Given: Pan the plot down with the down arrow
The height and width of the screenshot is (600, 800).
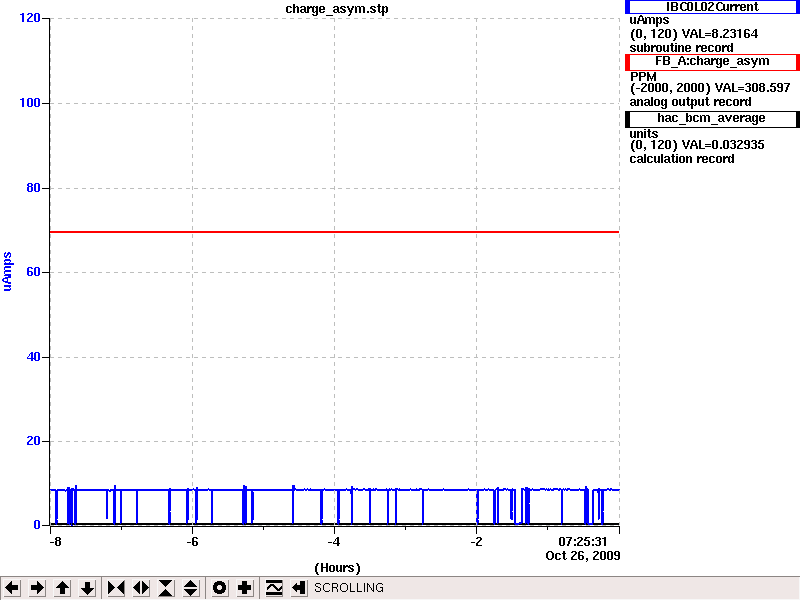Looking at the screenshot, I should point(87,588).
